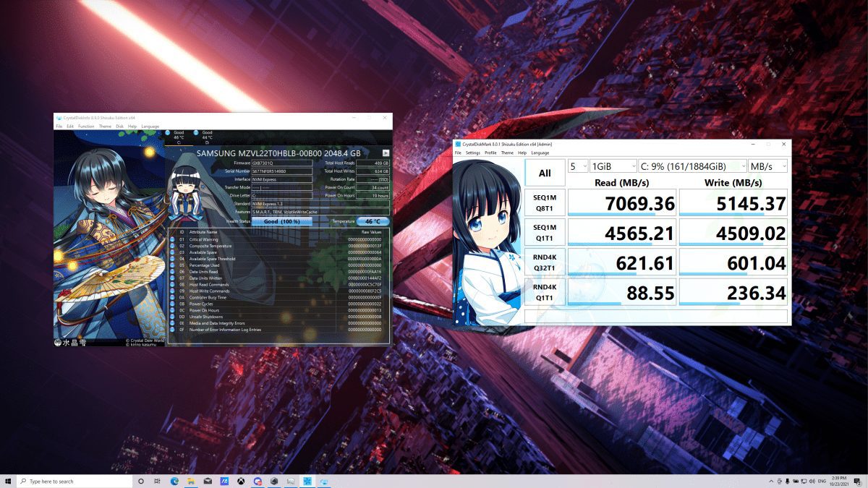Click the next disk arrow button
Image resolution: width=868 pixels, height=488 pixels.
386,153
